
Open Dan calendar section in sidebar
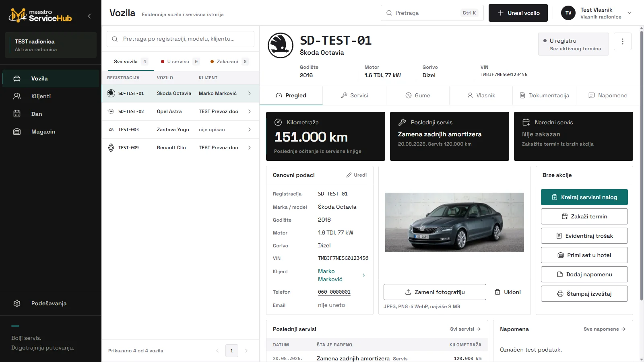tap(51, 114)
